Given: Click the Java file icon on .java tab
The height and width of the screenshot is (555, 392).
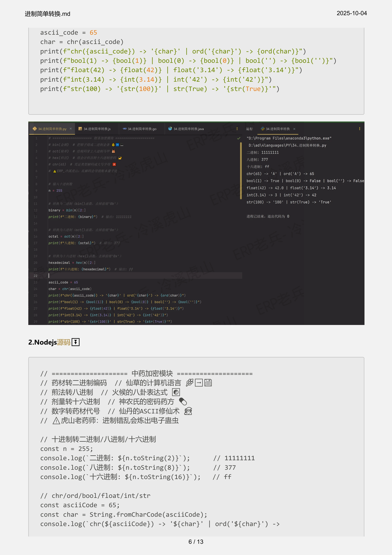Looking at the screenshot, I should click(170, 129).
